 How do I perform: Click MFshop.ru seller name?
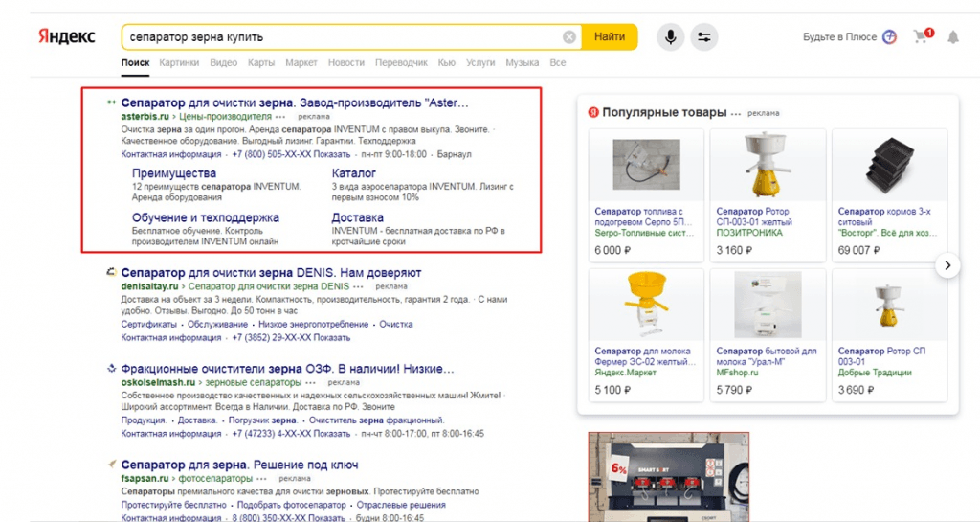coord(737,373)
